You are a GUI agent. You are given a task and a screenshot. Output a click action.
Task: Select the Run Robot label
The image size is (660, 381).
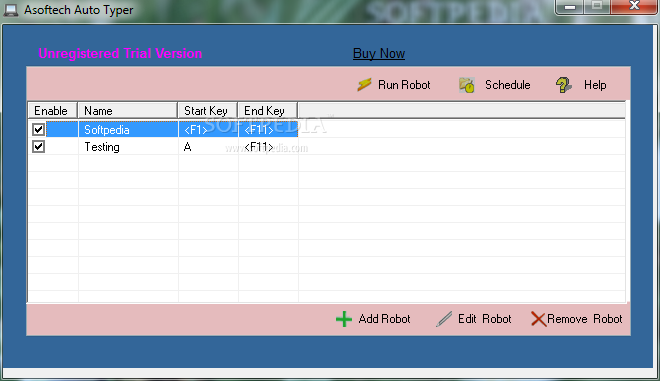click(x=404, y=85)
